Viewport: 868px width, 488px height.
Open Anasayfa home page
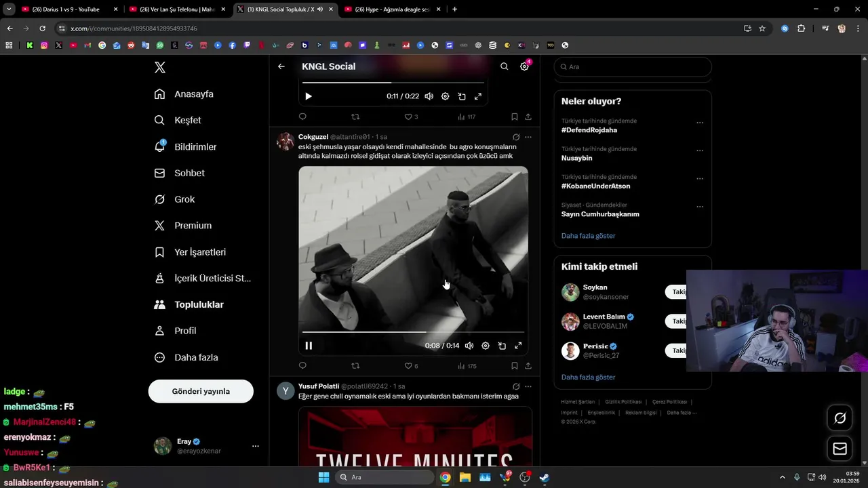[x=184, y=94]
